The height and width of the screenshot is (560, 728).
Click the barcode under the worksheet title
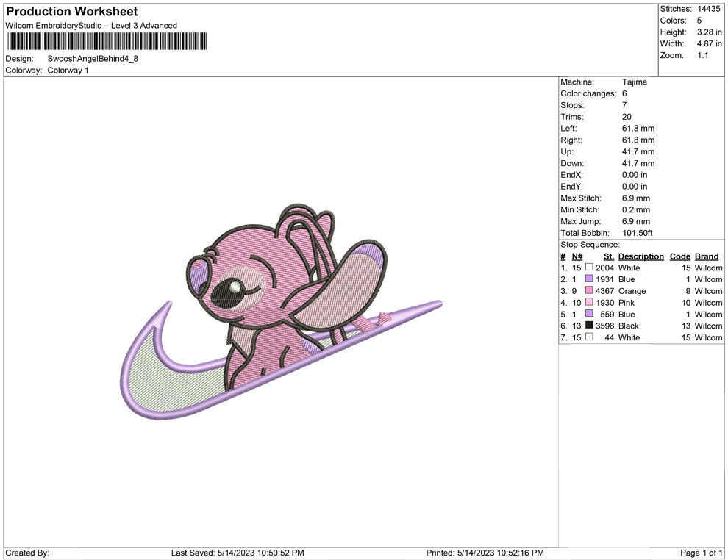pyautogui.click(x=107, y=41)
